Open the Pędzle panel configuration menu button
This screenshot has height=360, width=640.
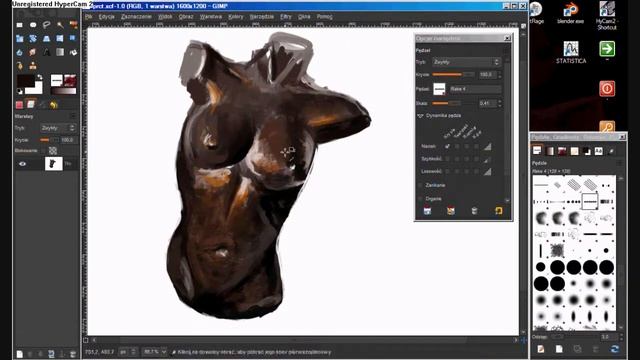point(619,163)
